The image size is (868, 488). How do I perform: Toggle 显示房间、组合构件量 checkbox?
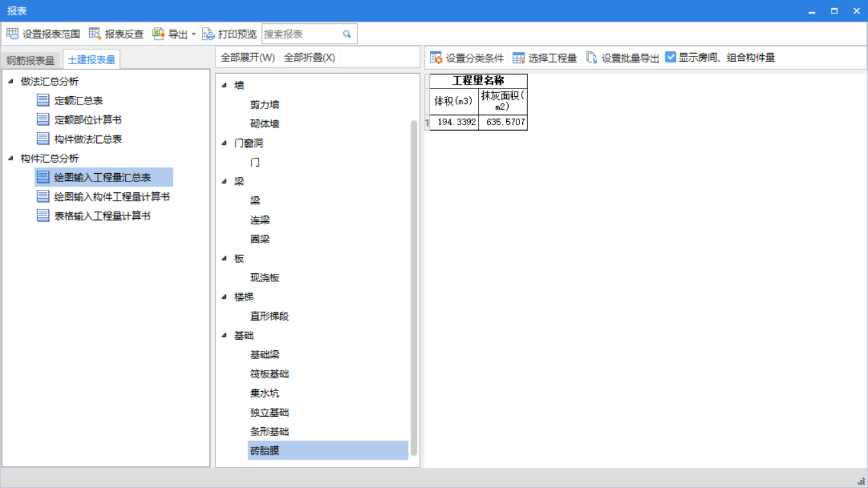tap(670, 57)
